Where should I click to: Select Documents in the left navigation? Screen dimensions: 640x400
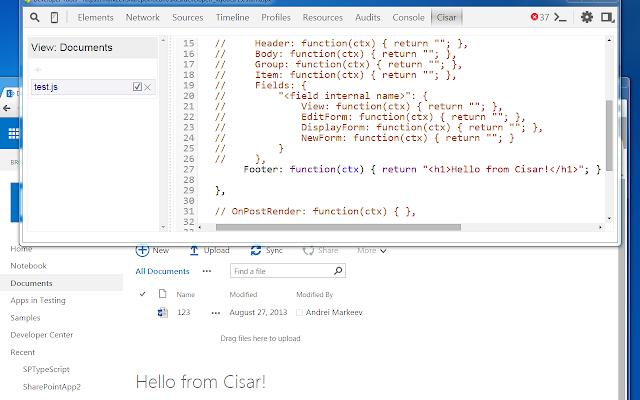pyautogui.click(x=31, y=283)
